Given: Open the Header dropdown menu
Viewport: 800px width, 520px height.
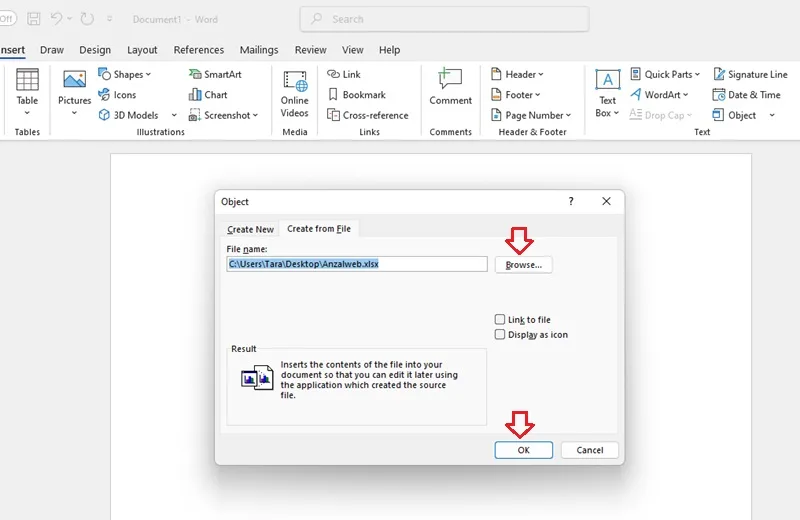Looking at the screenshot, I should click(517, 74).
